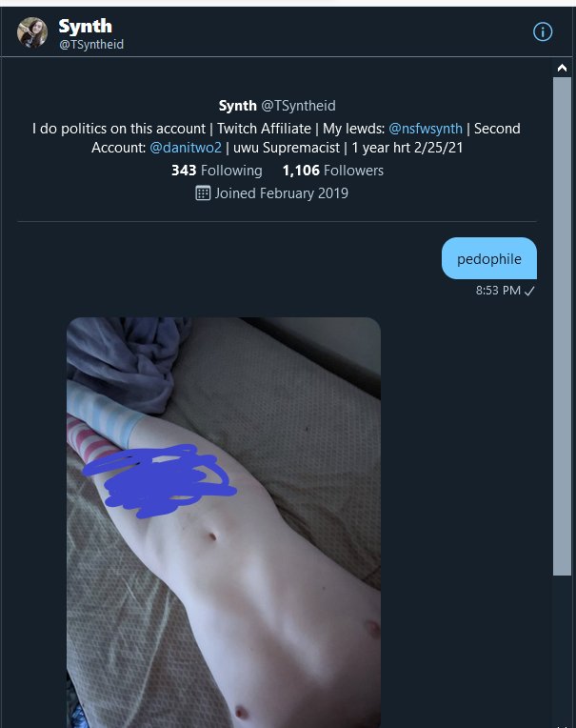
Task: Open the @nsfwsynth mention link
Action: pyautogui.click(x=426, y=129)
